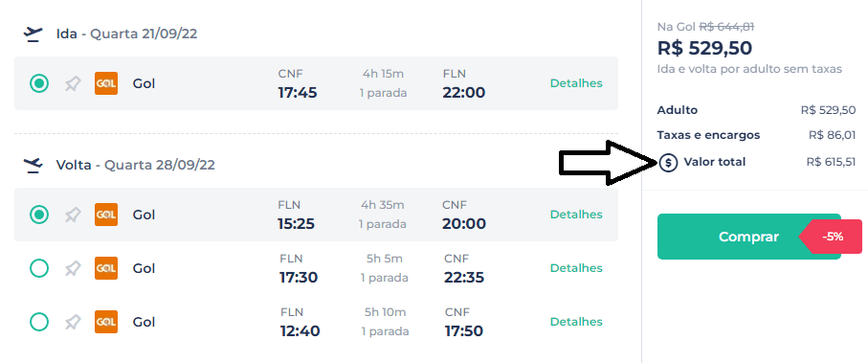The height and width of the screenshot is (363, 868).
Task: Click the dollar coin icon beside Valor total
Action: pos(669,163)
